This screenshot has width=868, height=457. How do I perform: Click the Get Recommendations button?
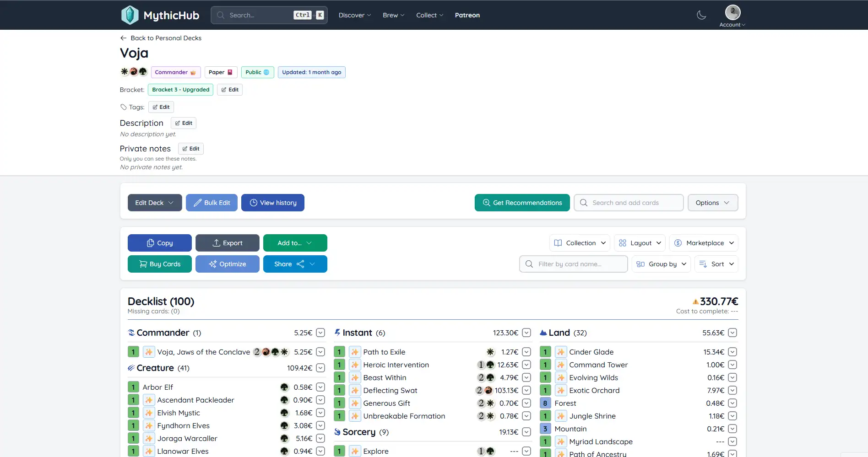522,203
